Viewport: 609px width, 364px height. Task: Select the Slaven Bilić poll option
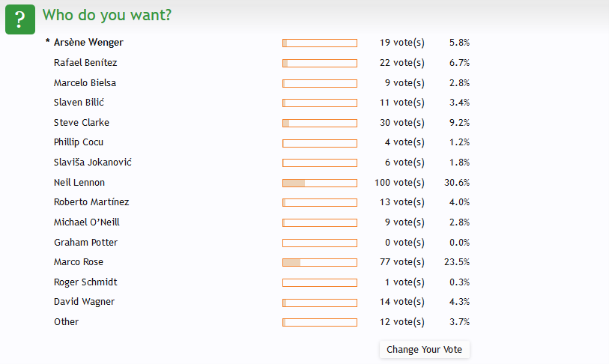(x=79, y=103)
